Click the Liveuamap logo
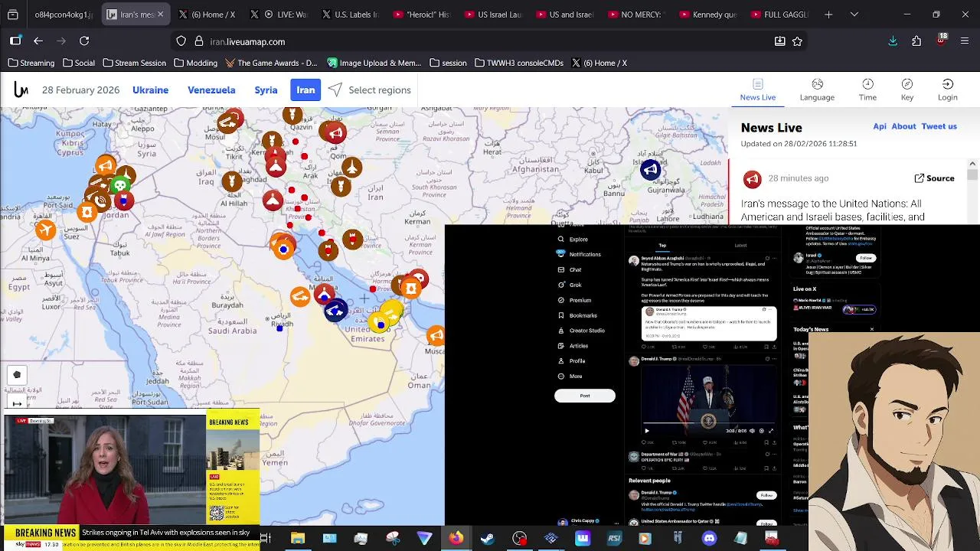The height and width of the screenshot is (551, 980). pos(21,90)
